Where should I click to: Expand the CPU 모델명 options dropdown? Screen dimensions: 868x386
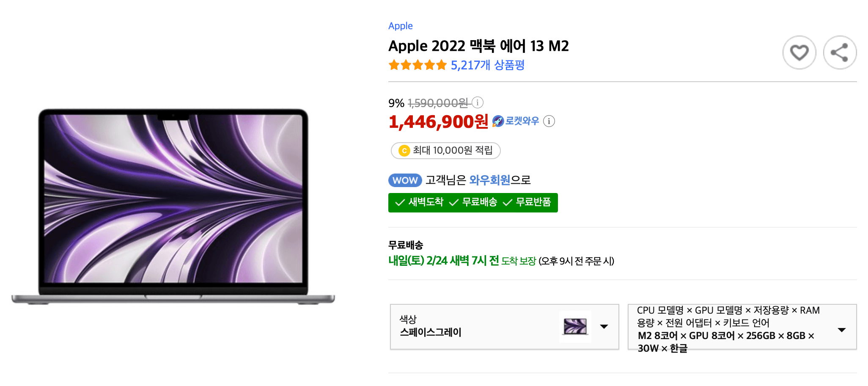742,327
